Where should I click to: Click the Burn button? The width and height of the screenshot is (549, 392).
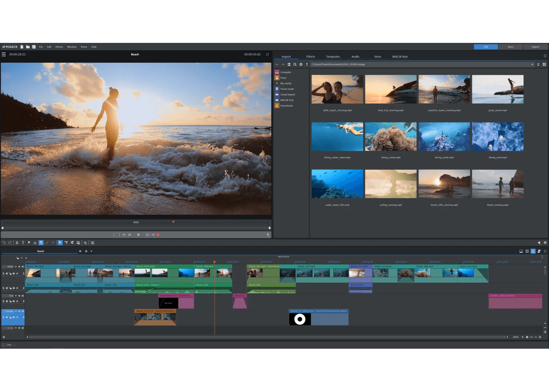pyautogui.click(x=510, y=47)
